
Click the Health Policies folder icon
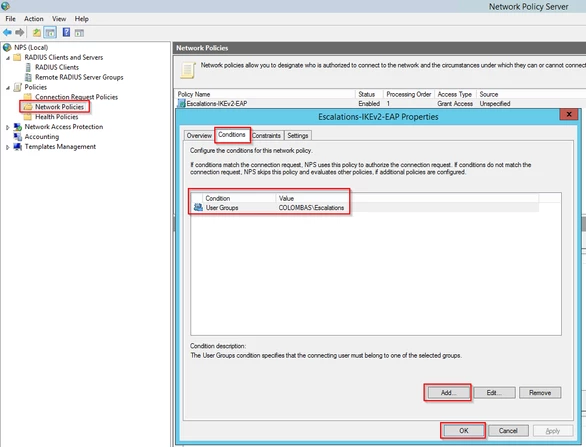click(28, 117)
